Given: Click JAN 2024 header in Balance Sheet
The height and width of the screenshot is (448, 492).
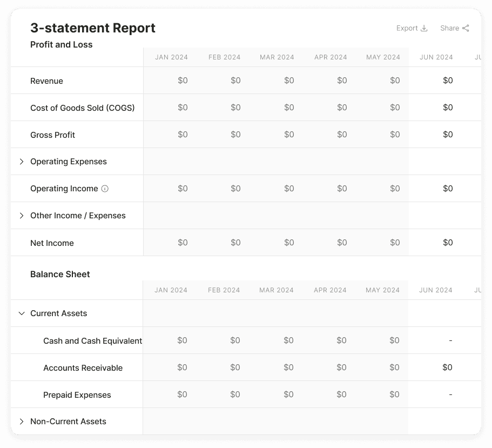Looking at the screenshot, I should click(171, 290).
